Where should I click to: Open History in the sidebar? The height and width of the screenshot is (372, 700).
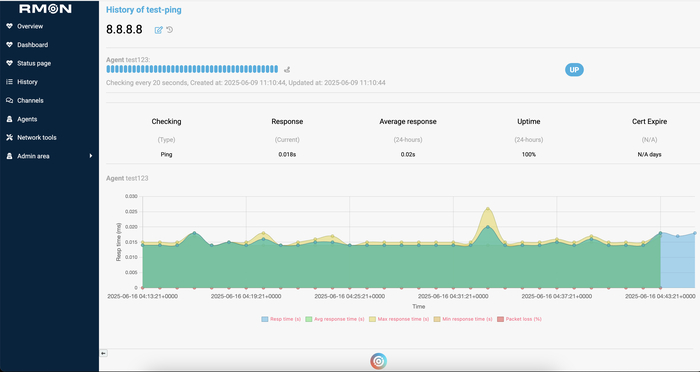[x=27, y=82]
